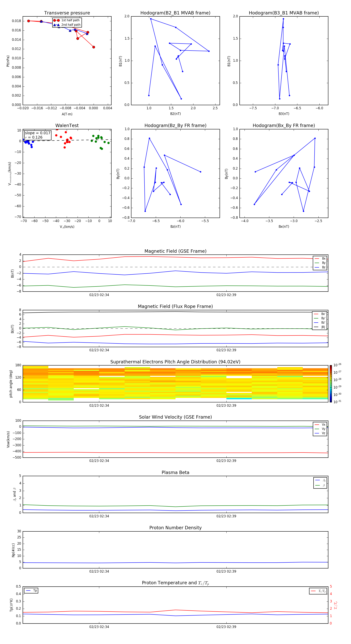Viewport: 351px width, 644px height.
Task: Click the 'Hodogram(B3_B1 MVAB frame)' title
Action: (x=284, y=13)
